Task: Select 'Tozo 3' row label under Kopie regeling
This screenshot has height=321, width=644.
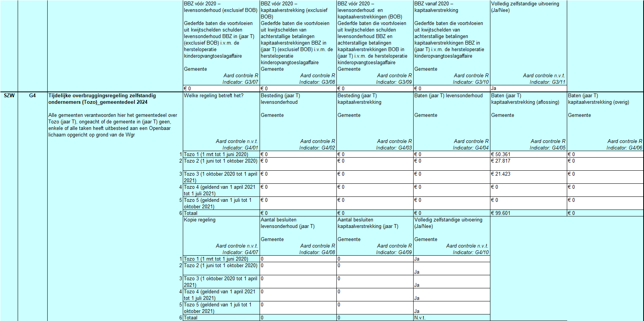Action: tap(221, 281)
